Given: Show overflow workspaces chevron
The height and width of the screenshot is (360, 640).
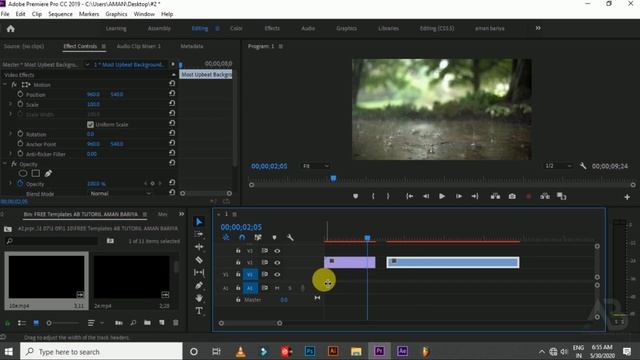Looking at the screenshot, I should [x=538, y=28].
